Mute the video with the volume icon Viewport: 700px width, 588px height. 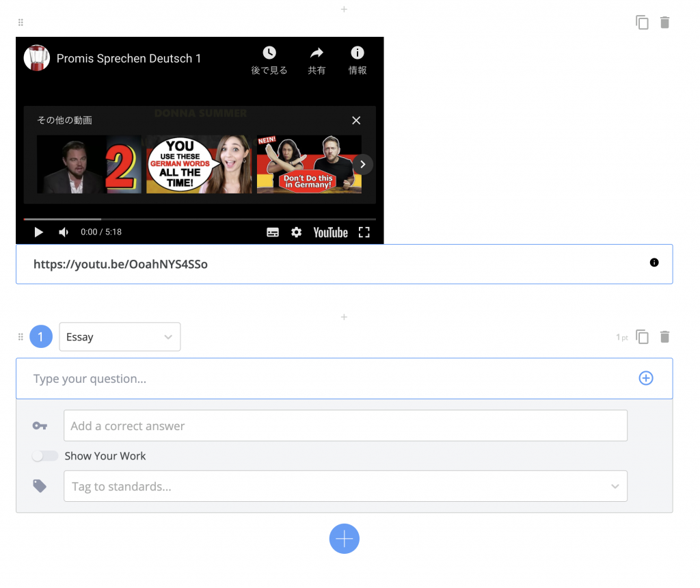point(63,232)
